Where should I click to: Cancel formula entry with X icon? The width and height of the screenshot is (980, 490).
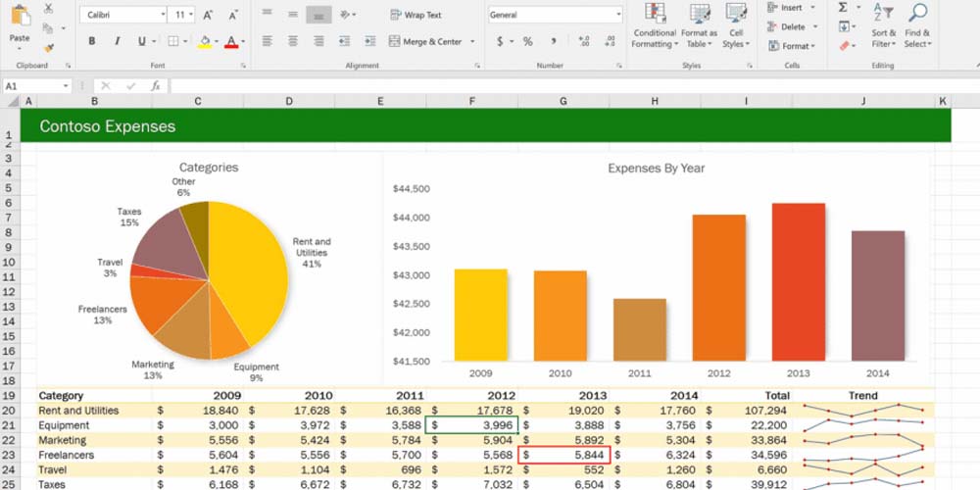point(106,86)
